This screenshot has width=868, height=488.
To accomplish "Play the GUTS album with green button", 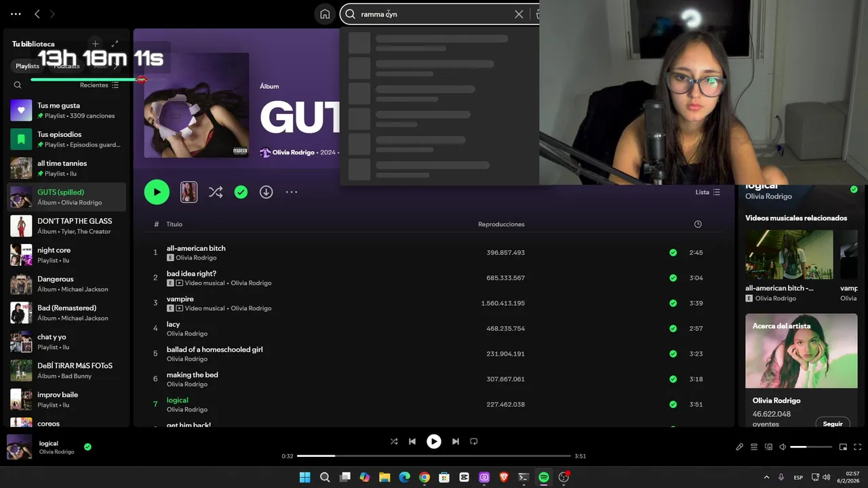I will click(157, 192).
